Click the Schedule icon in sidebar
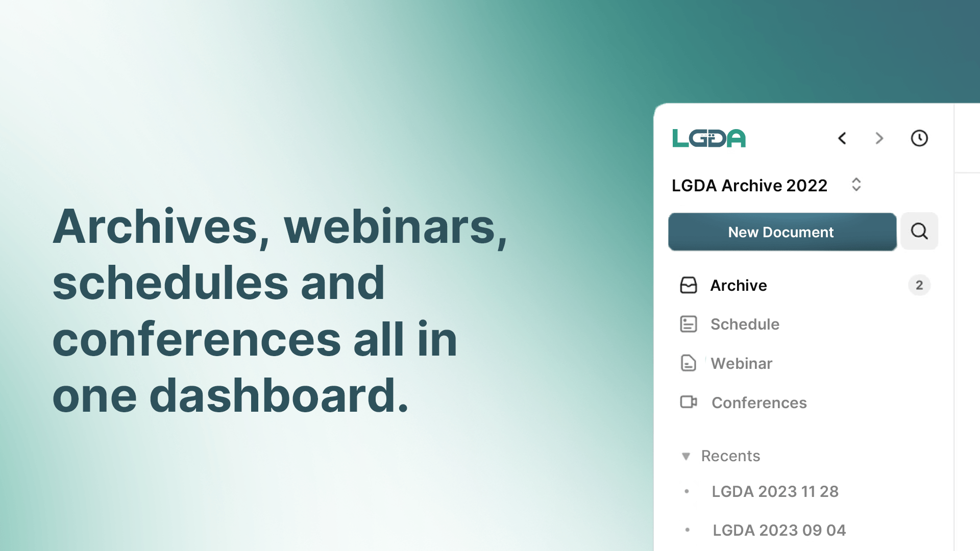980x551 pixels. tap(688, 323)
